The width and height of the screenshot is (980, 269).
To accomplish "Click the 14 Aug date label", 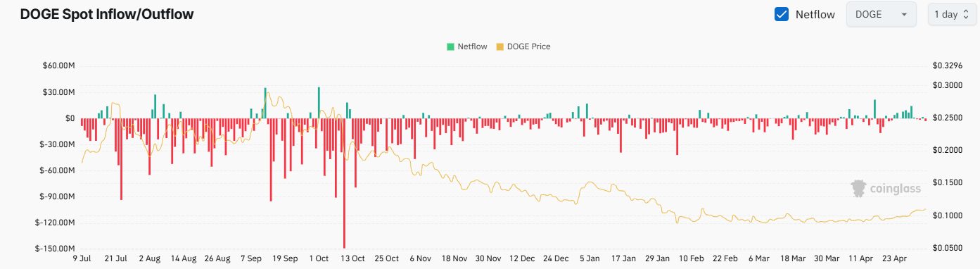I will tap(184, 259).
